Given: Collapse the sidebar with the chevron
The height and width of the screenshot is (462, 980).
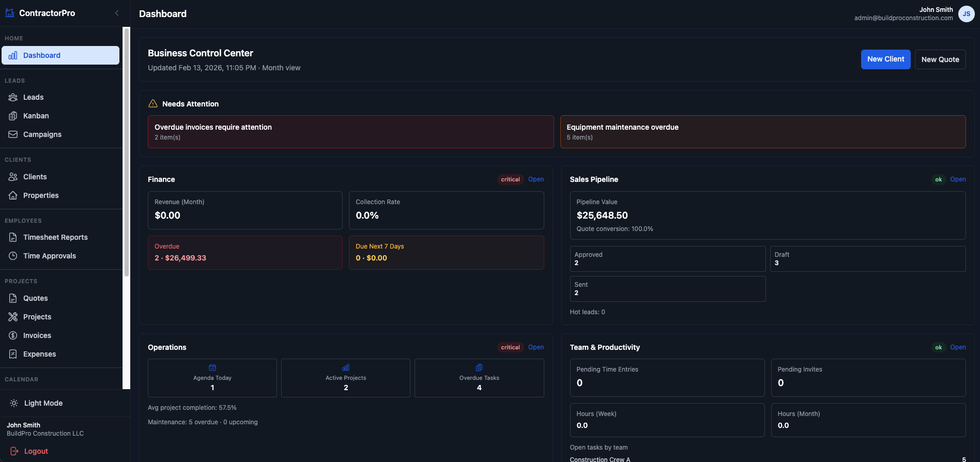Looking at the screenshot, I should 117,13.
